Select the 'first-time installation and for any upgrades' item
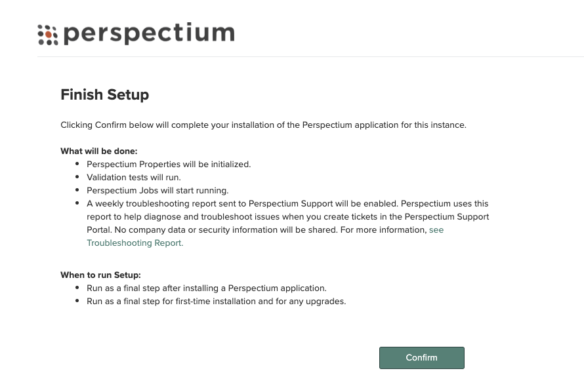Image resolution: width=584 pixels, height=392 pixels. pyautogui.click(x=217, y=302)
